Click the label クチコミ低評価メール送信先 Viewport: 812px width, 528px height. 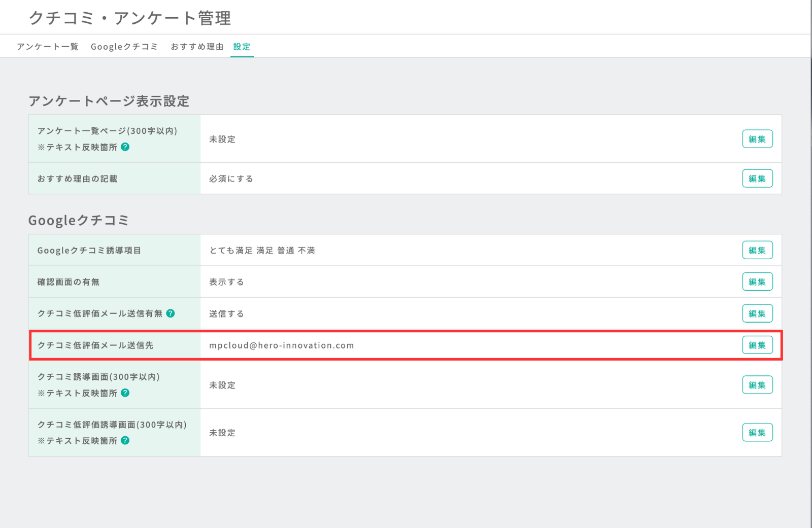click(95, 345)
